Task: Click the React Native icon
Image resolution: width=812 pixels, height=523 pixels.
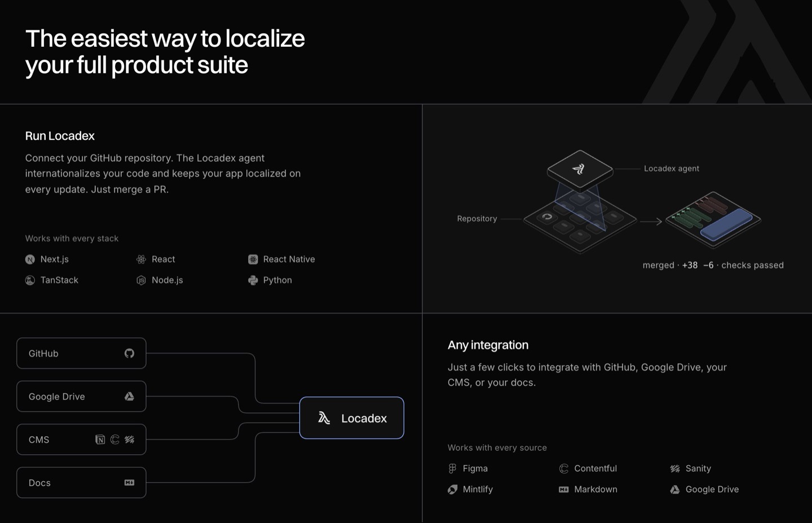Action: coord(253,260)
